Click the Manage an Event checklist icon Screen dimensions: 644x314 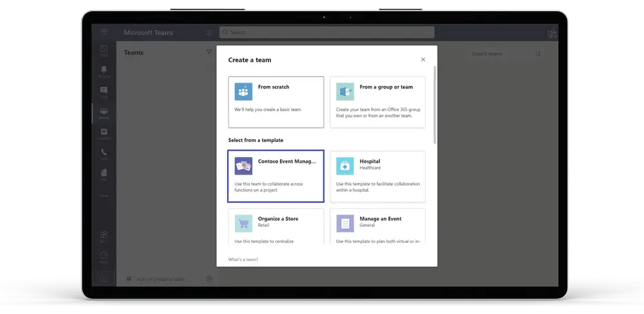click(x=345, y=224)
